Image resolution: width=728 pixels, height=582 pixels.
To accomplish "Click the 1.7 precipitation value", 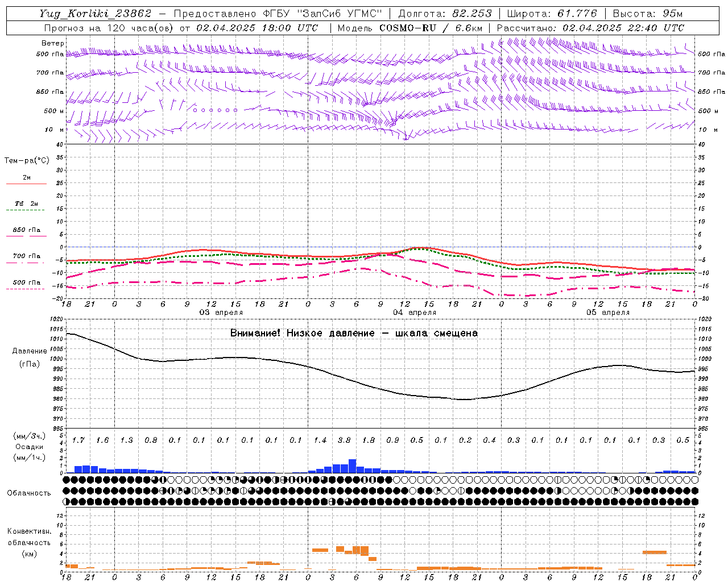I will pyautogui.click(x=78, y=440).
